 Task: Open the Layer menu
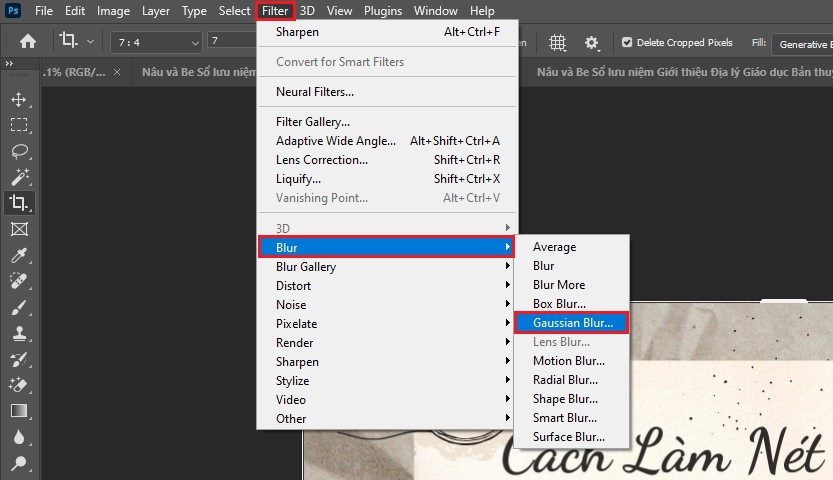[x=156, y=11]
